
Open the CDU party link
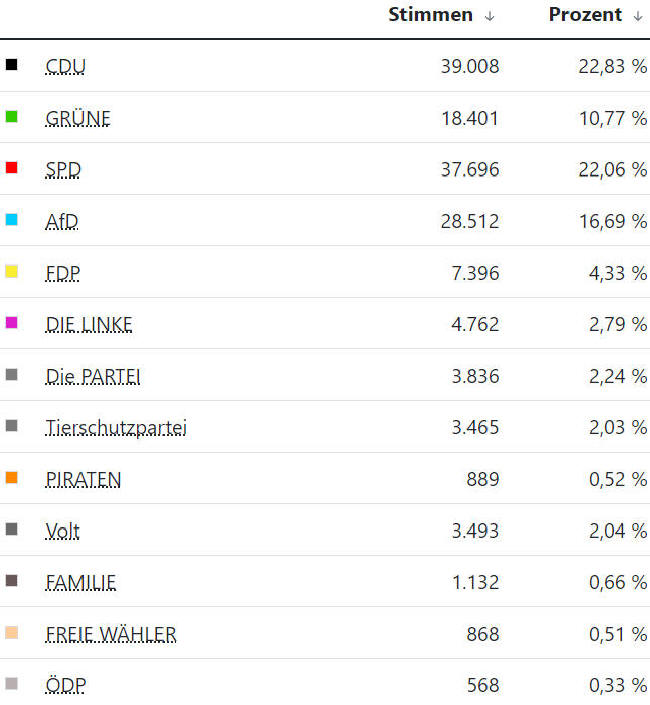(66, 67)
